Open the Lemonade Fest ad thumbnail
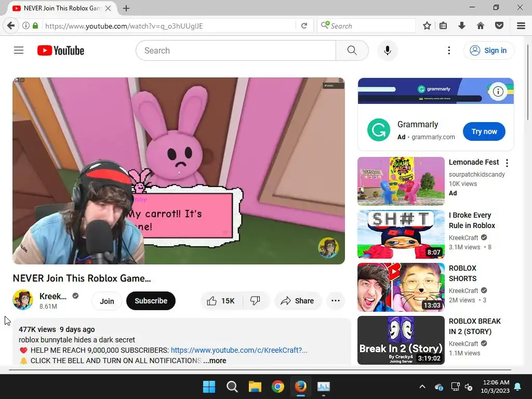Screen dimensions: 532x399 (x=401, y=181)
